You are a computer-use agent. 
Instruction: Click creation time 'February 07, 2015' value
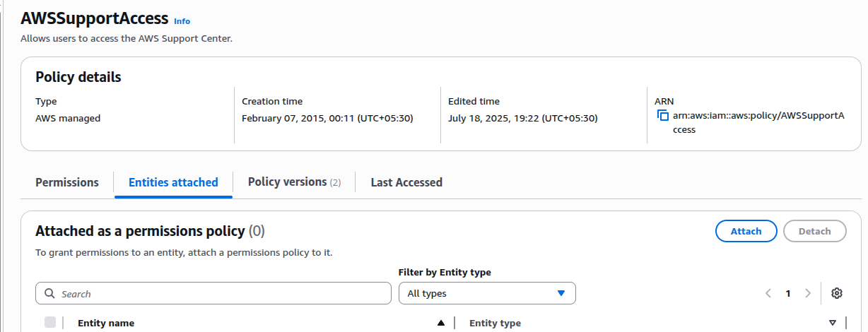pos(327,118)
